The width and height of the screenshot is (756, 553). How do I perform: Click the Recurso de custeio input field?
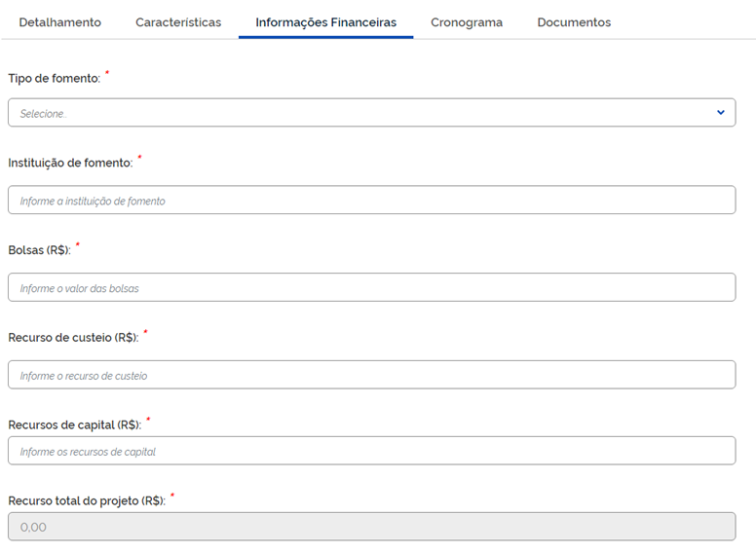[x=371, y=375]
